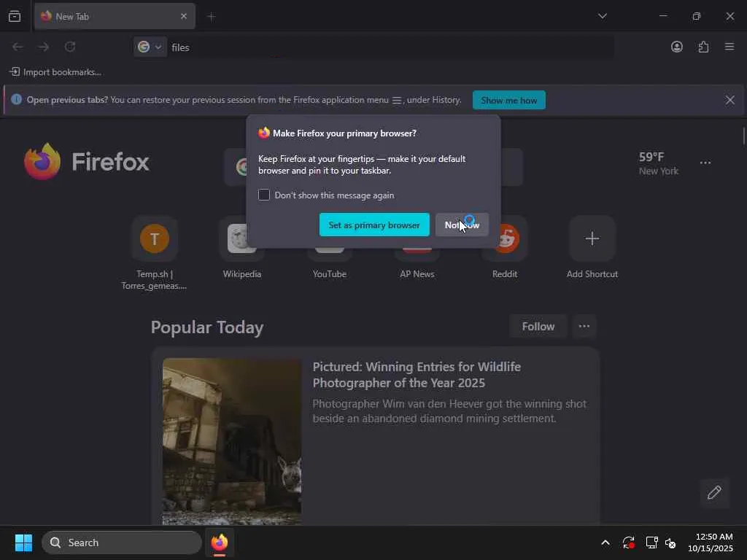Open the Extensions puzzle icon
747x560 pixels.
tap(703, 47)
